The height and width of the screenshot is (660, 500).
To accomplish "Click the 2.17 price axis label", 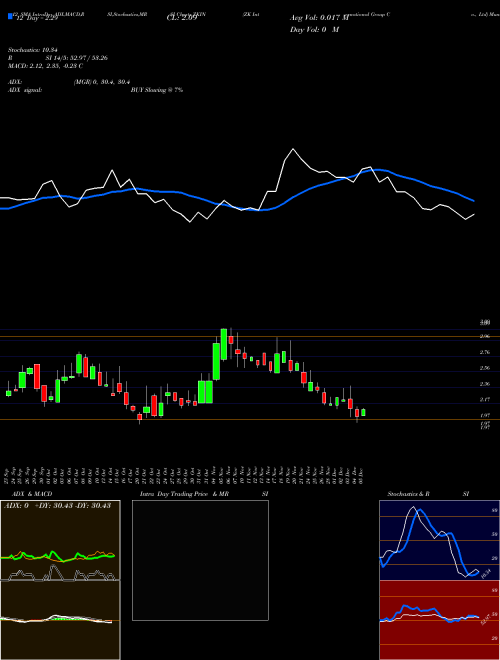I will [485, 399].
